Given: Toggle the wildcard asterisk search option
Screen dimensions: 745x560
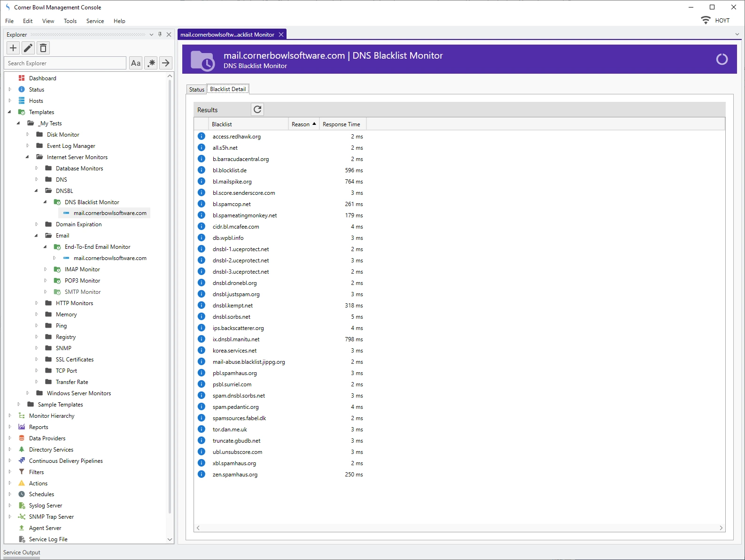Looking at the screenshot, I should click(151, 63).
